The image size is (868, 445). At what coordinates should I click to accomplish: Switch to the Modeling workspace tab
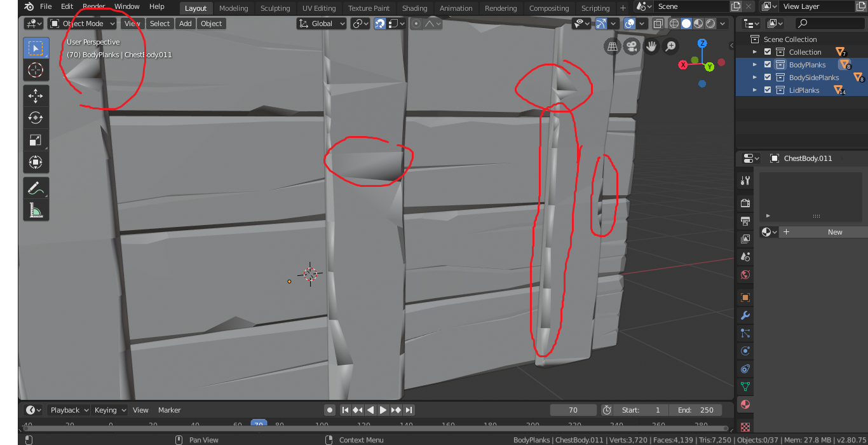[233, 8]
